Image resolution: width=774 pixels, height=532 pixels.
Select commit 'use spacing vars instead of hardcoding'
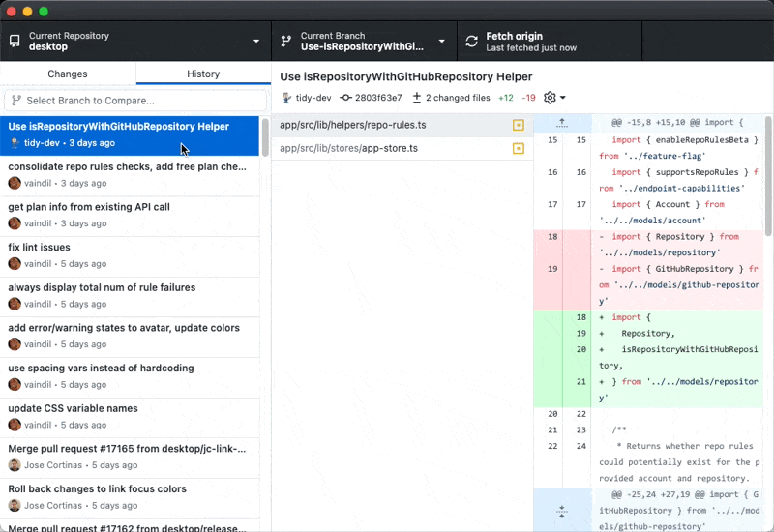click(130, 377)
